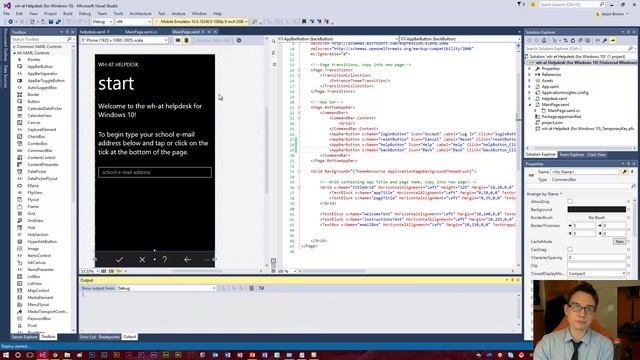This screenshot has width=640, height=360.
Task: Open the ClosedDisplayMode Compact dropdown
Action: 597,273
